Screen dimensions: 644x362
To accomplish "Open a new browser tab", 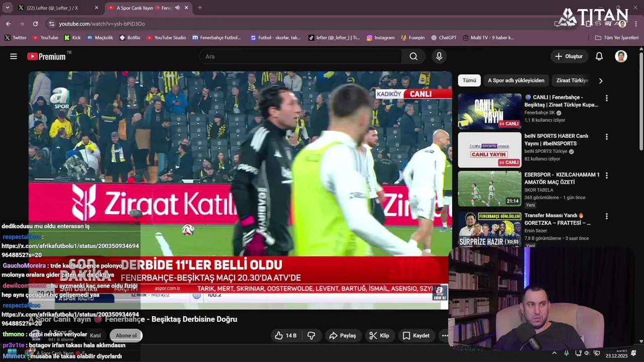I will point(200,8).
